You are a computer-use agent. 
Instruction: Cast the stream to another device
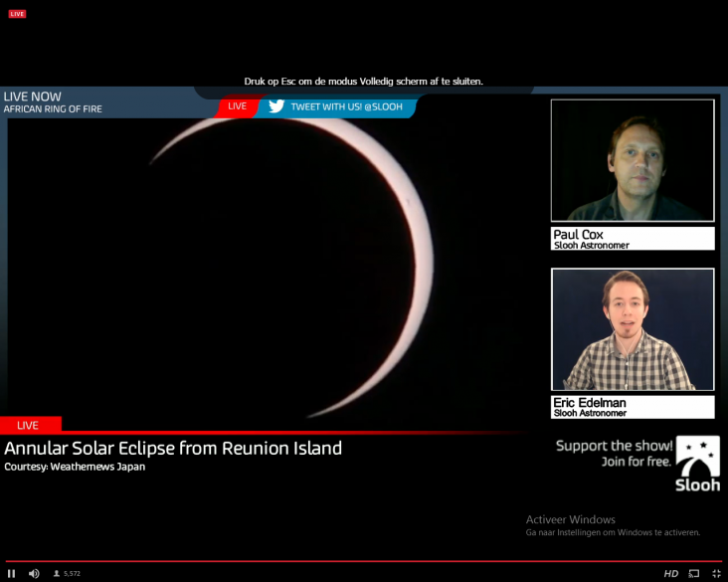[x=694, y=574]
